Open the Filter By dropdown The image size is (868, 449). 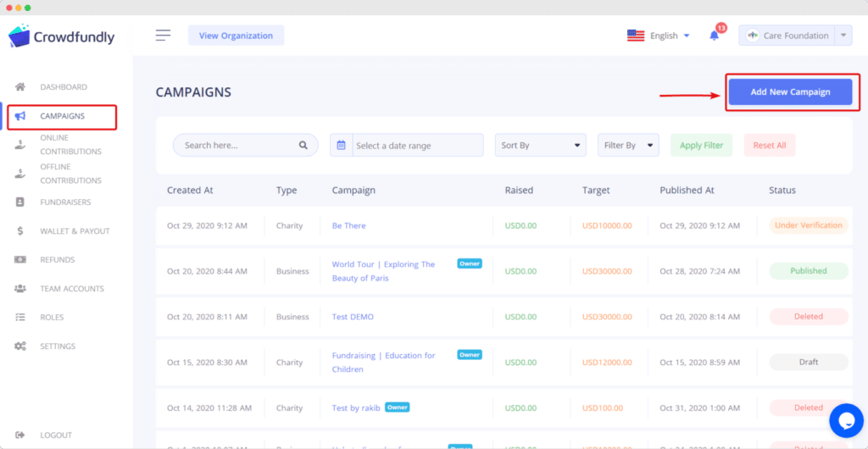pos(628,146)
